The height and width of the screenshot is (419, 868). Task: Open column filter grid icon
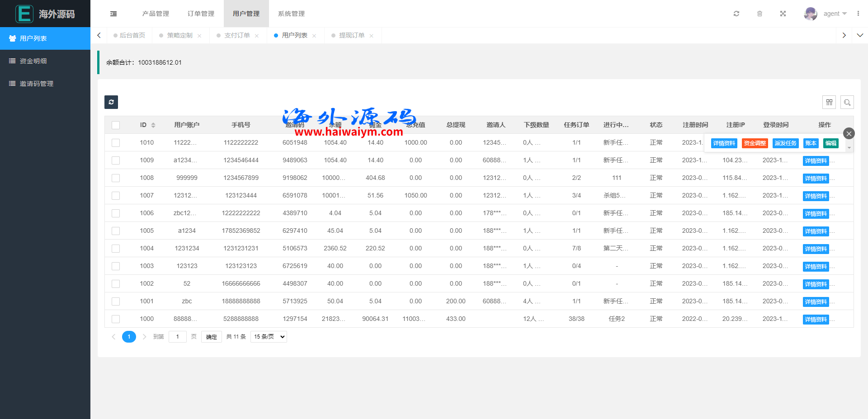click(x=829, y=102)
